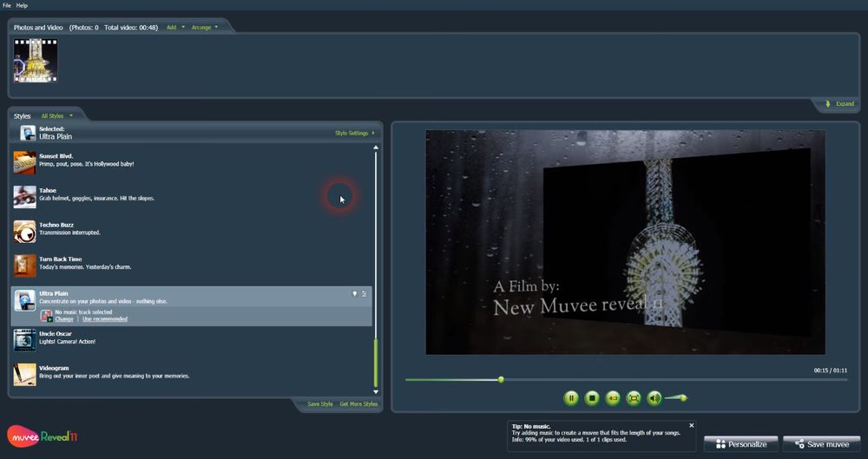Click the video preview window

point(626,242)
